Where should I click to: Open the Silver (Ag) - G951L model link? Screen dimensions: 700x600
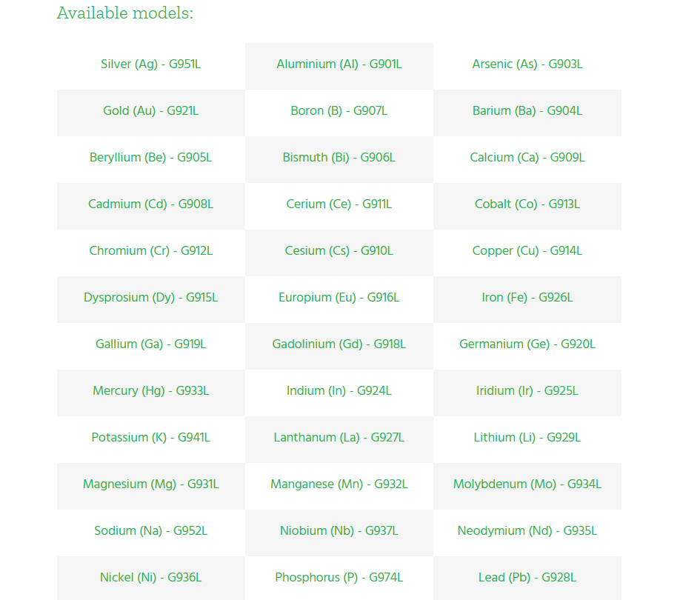coord(150,64)
